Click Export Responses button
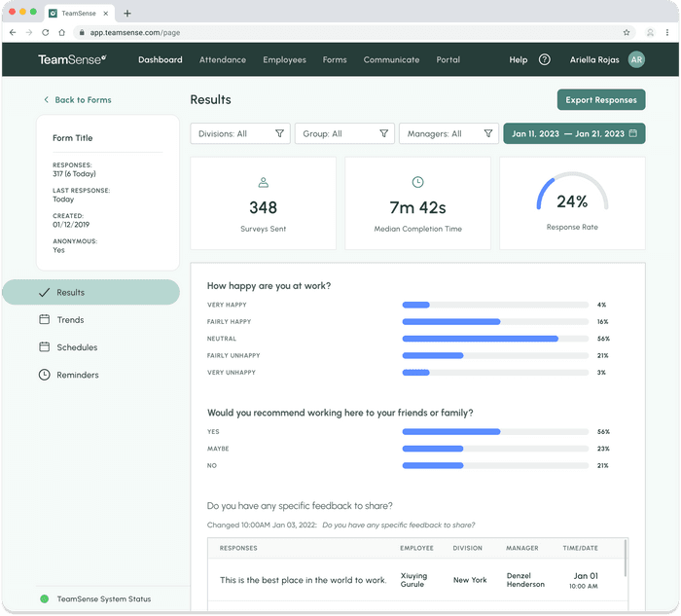 point(601,100)
